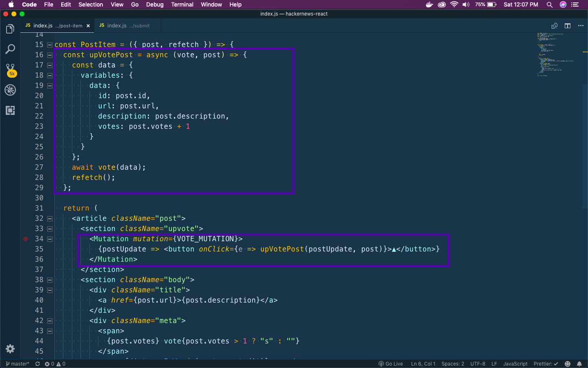
Task: Click the Sat 12:07 PM clock
Action: (521, 4)
